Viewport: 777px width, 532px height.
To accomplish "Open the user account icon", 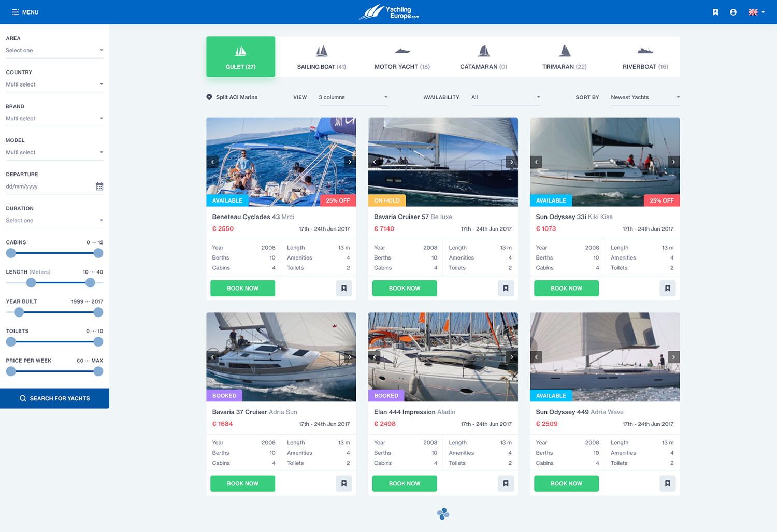I will [733, 12].
